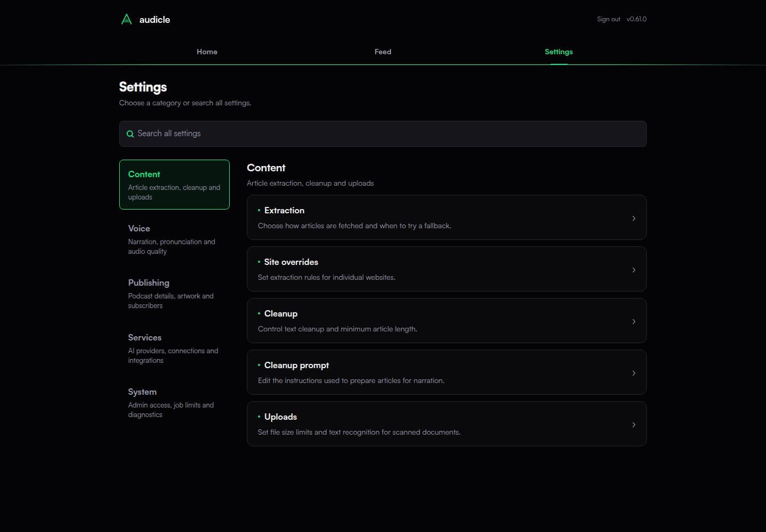Expand Uploads using its chevron arrow
Image resolution: width=766 pixels, height=532 pixels.
(x=634, y=425)
